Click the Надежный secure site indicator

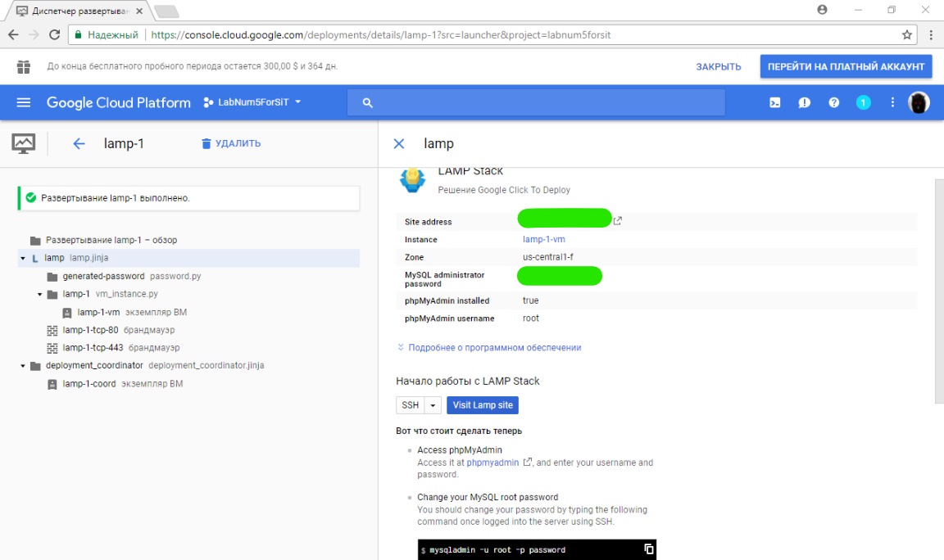click(107, 35)
